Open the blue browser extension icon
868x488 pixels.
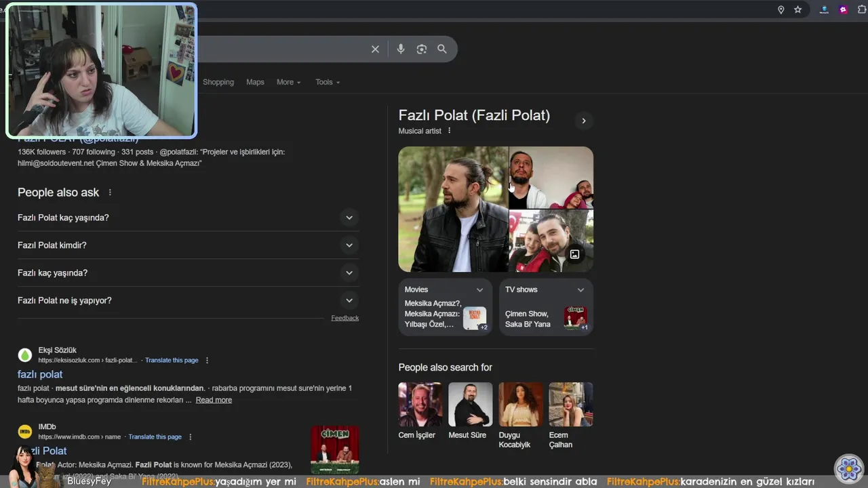coord(824,9)
